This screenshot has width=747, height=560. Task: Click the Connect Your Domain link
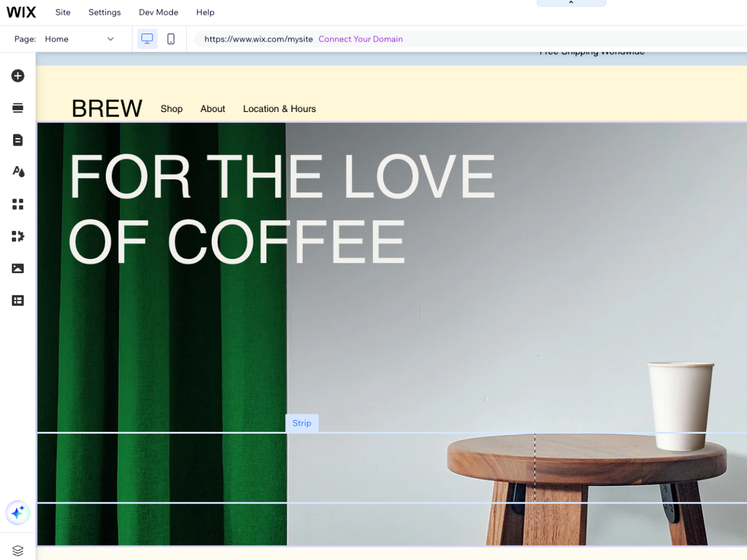pos(360,39)
